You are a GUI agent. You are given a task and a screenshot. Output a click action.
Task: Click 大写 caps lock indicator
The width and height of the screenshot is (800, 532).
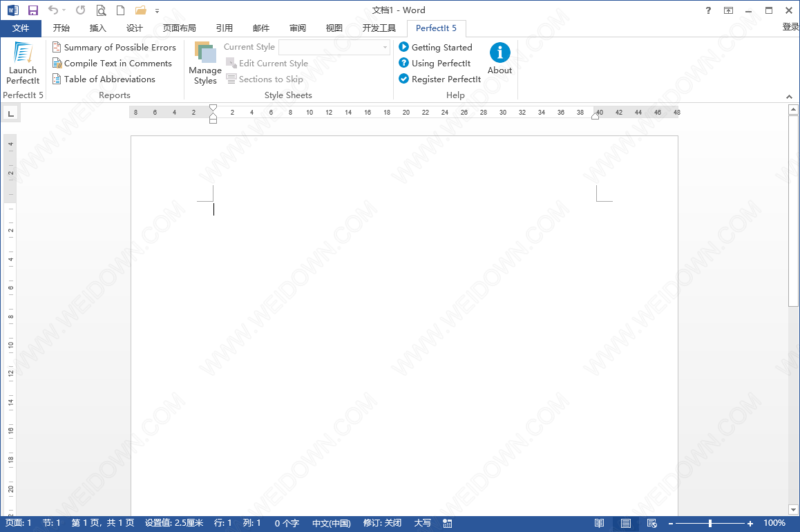point(422,523)
